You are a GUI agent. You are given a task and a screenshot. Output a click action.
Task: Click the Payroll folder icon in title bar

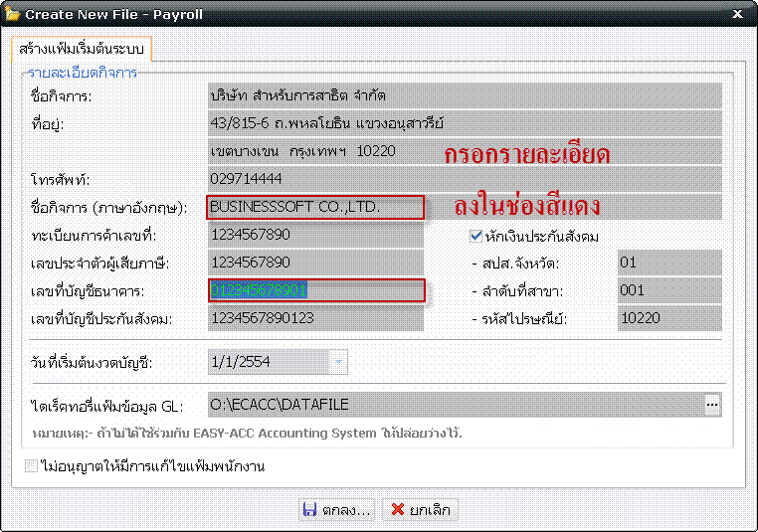(12, 14)
